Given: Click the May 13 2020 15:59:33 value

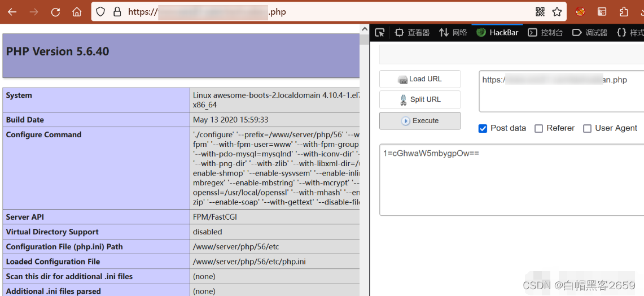Looking at the screenshot, I should (x=230, y=120).
